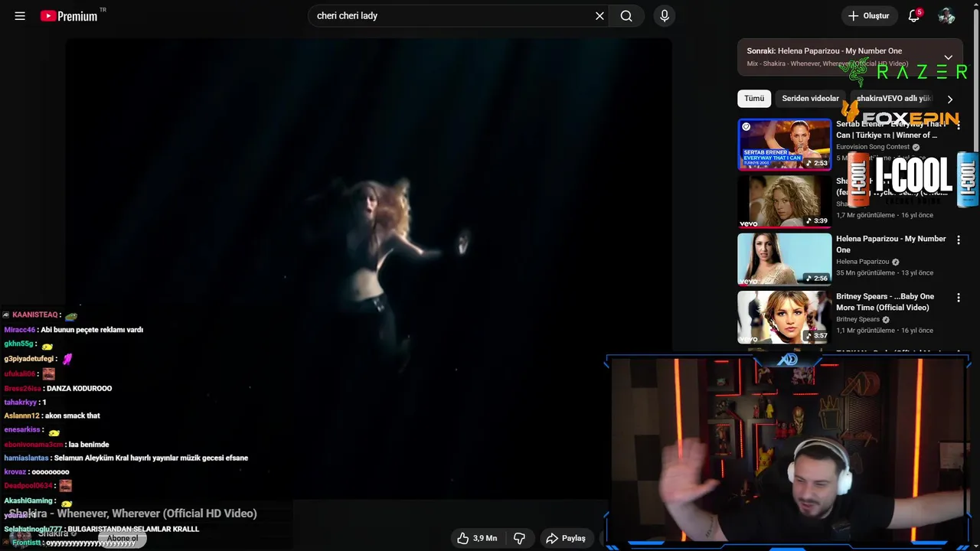The height and width of the screenshot is (551, 980).
Task: Open the Helena Paparizou channel name
Action: pyautogui.click(x=862, y=262)
